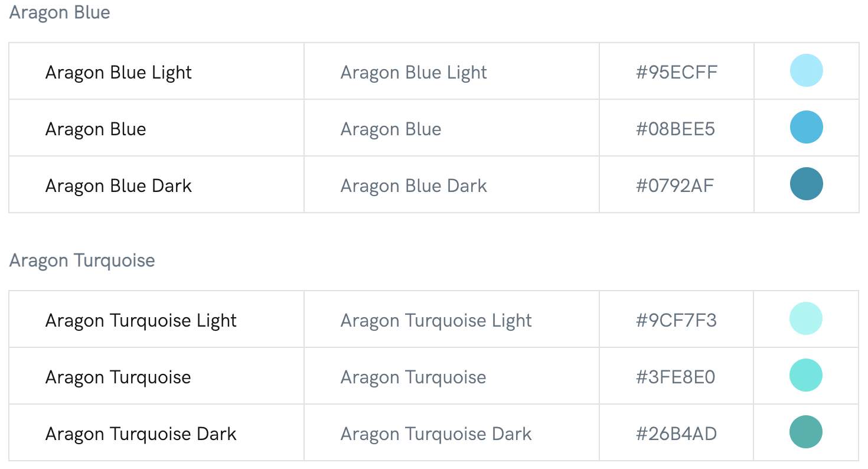Click the Aragon Turquoise Light color circle
Viewport: 868px width, 469px height.
(x=806, y=318)
